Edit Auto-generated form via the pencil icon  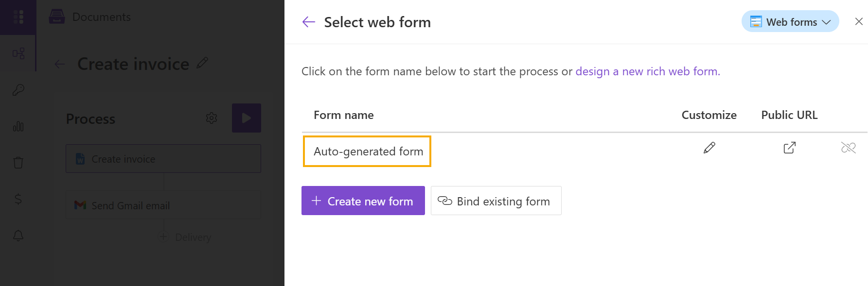click(x=709, y=147)
